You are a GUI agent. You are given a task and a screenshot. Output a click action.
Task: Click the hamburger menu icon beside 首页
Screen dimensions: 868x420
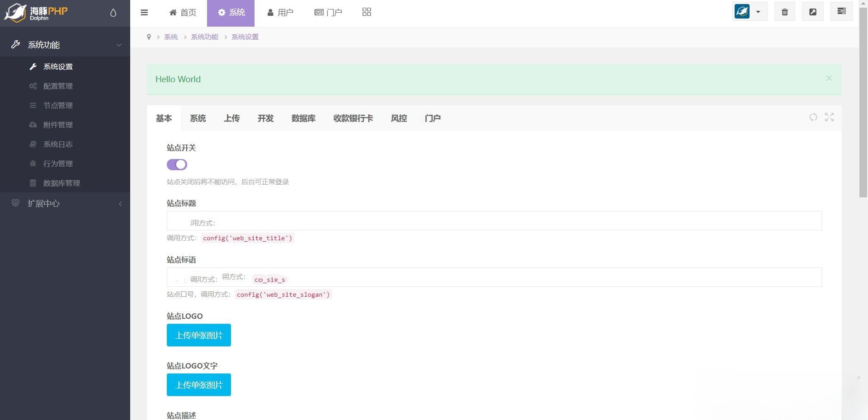pyautogui.click(x=144, y=12)
